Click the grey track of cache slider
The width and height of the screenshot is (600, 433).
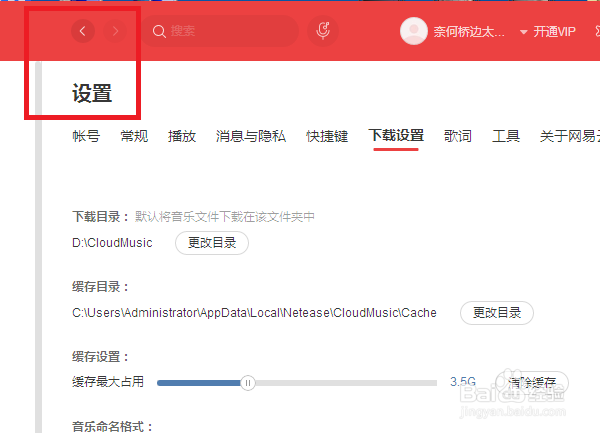click(x=346, y=383)
